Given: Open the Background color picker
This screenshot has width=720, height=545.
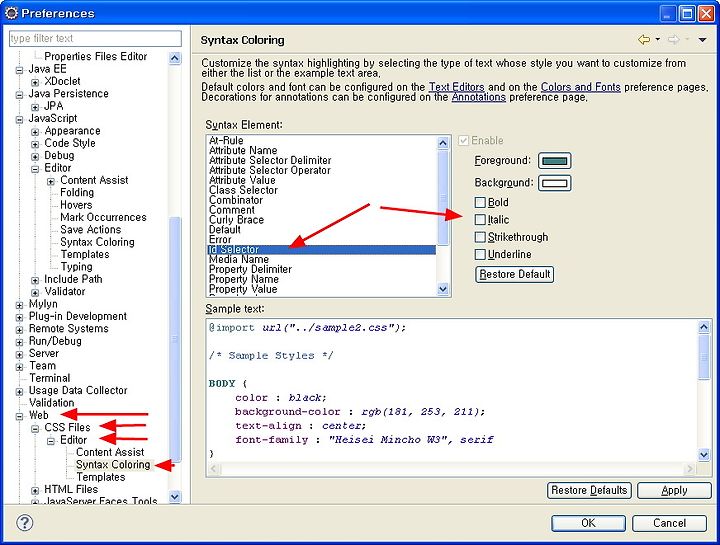Looking at the screenshot, I should (x=555, y=183).
